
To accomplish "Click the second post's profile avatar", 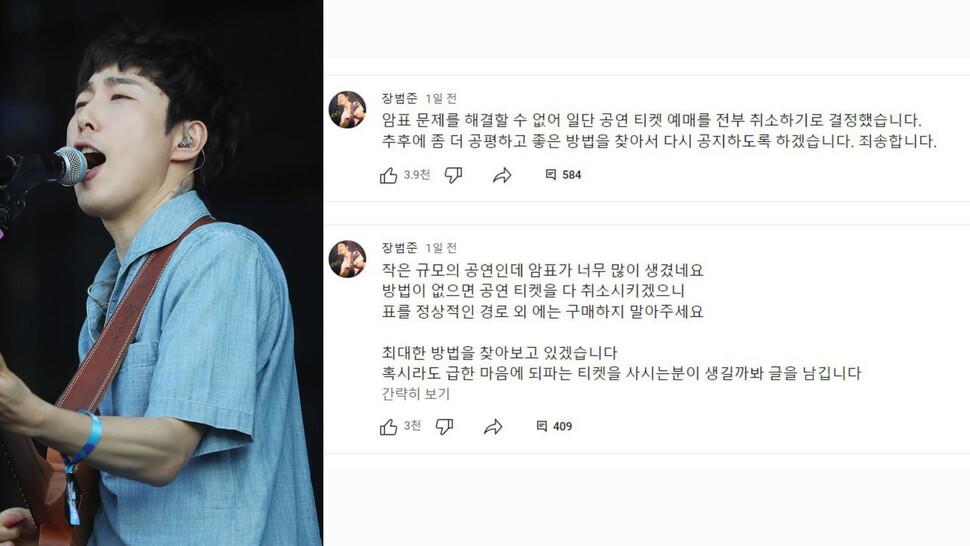I will pos(347,259).
